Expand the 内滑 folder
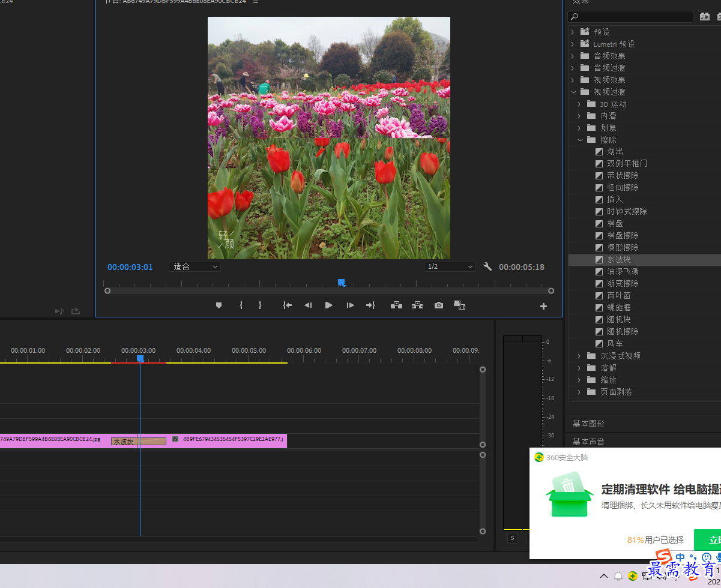Viewport: 721px width, 588px height. pos(579,116)
